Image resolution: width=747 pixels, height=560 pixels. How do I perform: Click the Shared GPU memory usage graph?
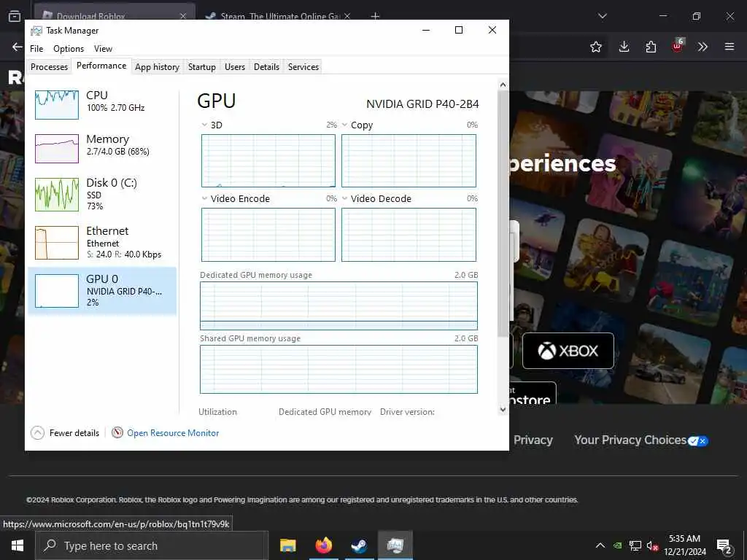click(x=338, y=369)
